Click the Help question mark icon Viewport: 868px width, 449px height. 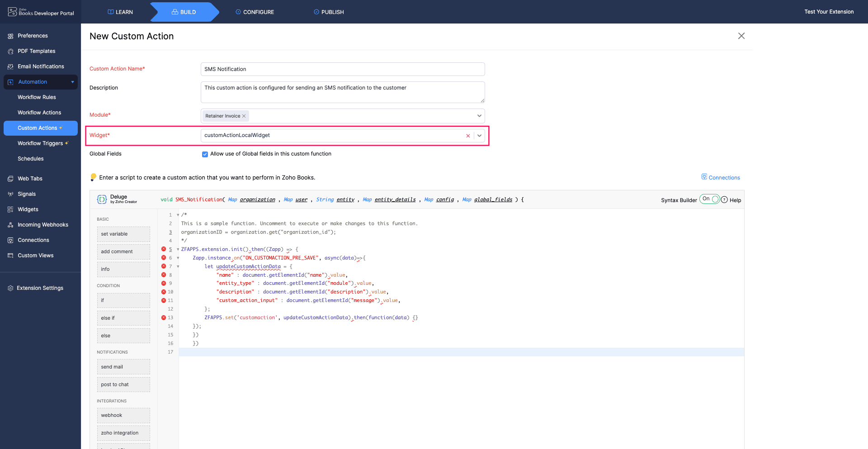coord(724,200)
